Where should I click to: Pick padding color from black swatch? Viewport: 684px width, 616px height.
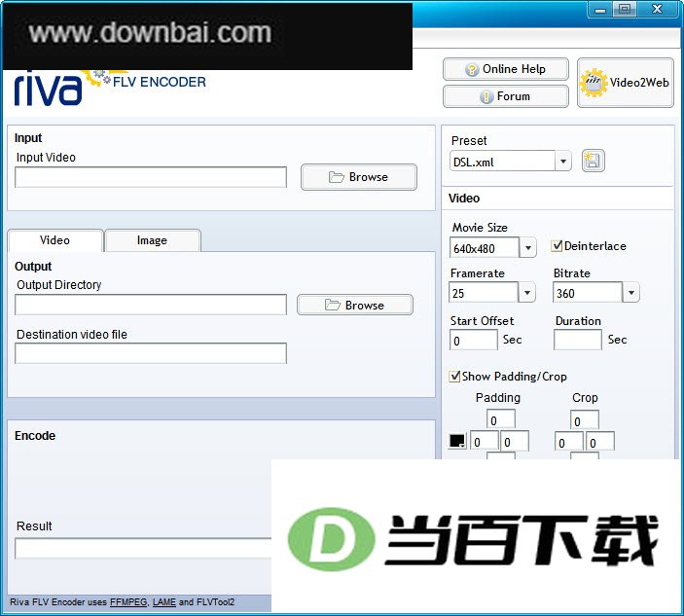click(x=457, y=441)
